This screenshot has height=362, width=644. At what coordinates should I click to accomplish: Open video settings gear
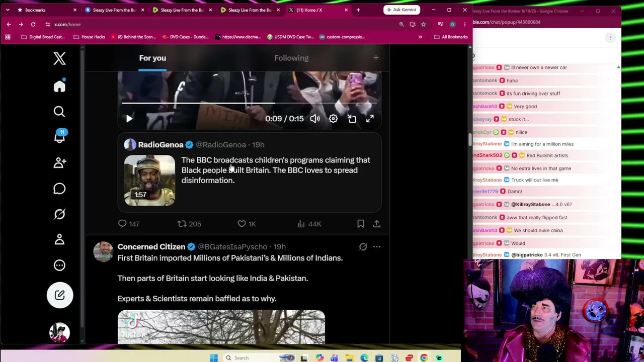[x=333, y=119]
